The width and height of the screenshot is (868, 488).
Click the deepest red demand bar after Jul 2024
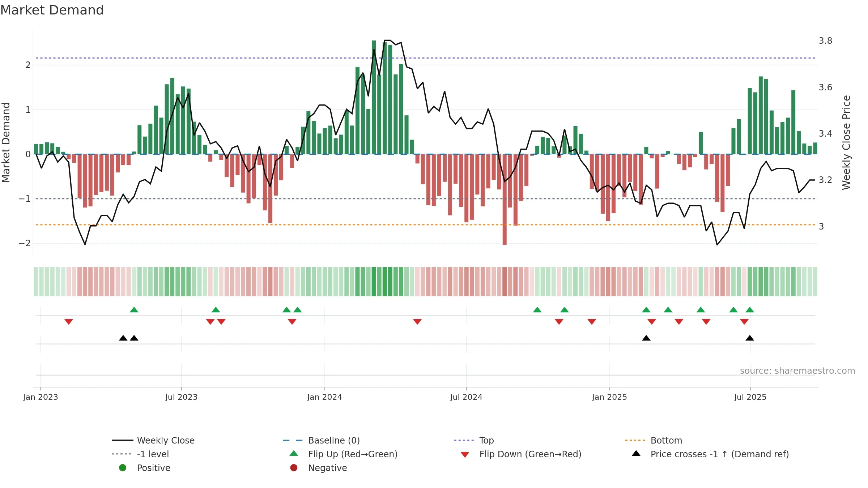[505, 199]
